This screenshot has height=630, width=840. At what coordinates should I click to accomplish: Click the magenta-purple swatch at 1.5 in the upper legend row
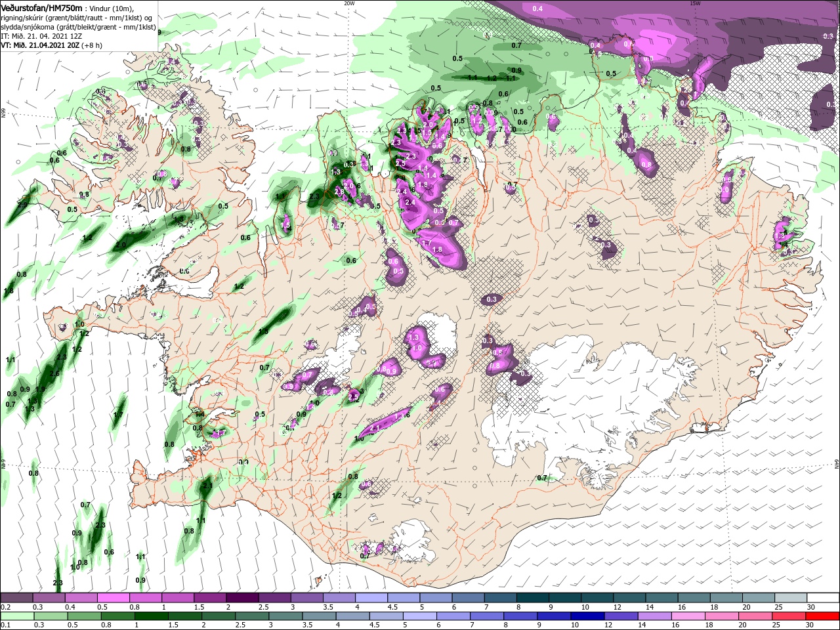tap(209, 598)
